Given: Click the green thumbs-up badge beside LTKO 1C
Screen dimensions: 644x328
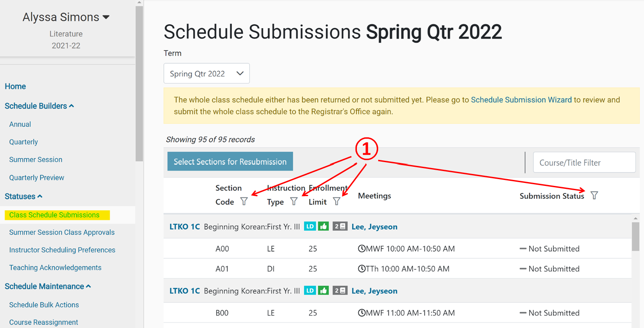Looking at the screenshot, I should tap(324, 226).
